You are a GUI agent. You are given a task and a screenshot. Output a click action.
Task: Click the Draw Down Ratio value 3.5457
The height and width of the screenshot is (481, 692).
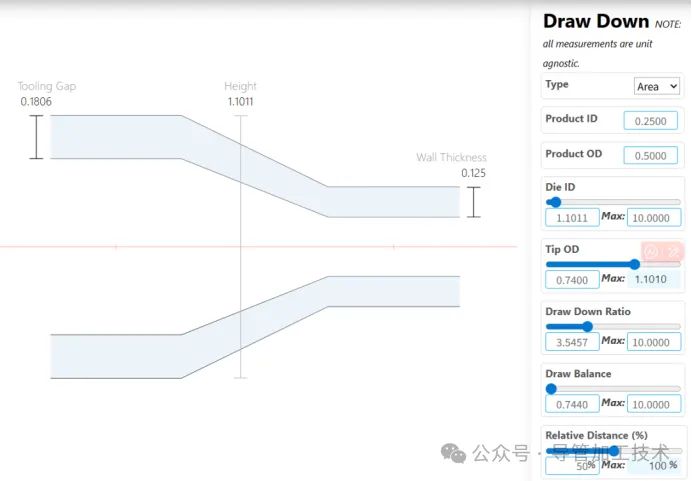(571, 342)
